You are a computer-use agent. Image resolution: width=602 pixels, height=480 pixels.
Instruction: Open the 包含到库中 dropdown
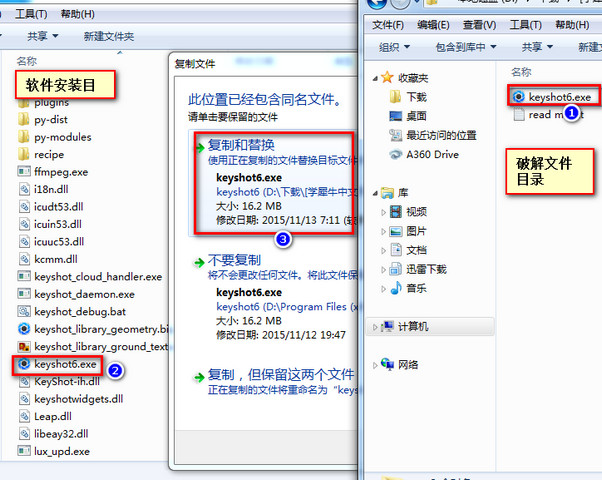coord(466,47)
